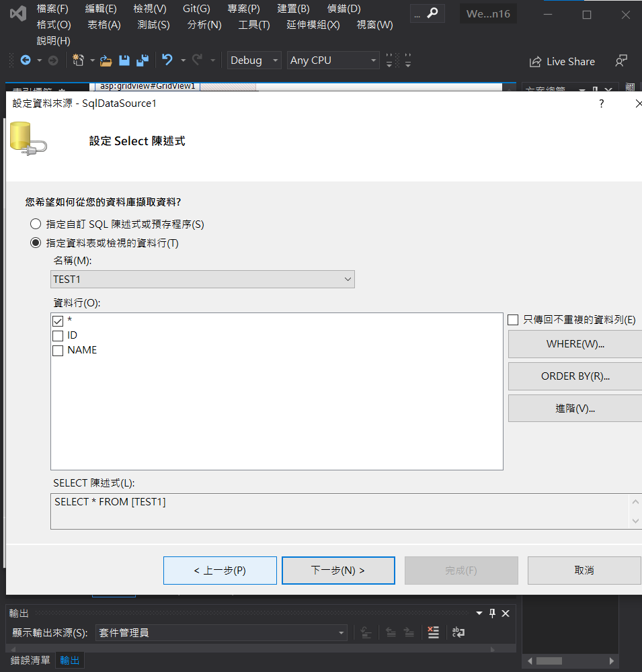The image size is (642, 672).
Task: Open the 延伸模組(X) Extensions menu
Action: click(313, 25)
